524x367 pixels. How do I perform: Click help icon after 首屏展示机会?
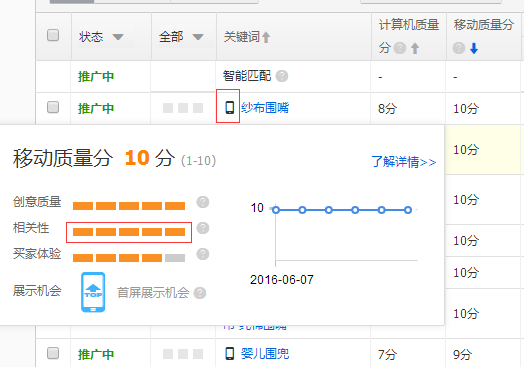tap(200, 293)
